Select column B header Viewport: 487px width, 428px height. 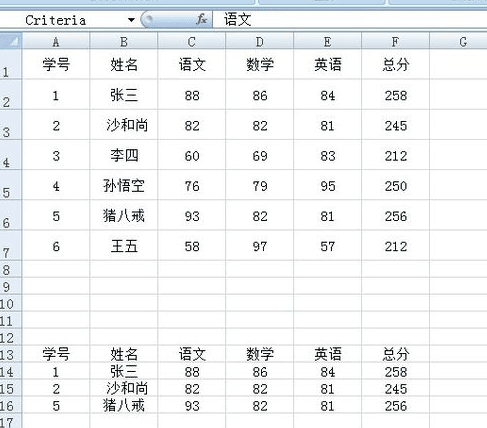tap(124, 42)
